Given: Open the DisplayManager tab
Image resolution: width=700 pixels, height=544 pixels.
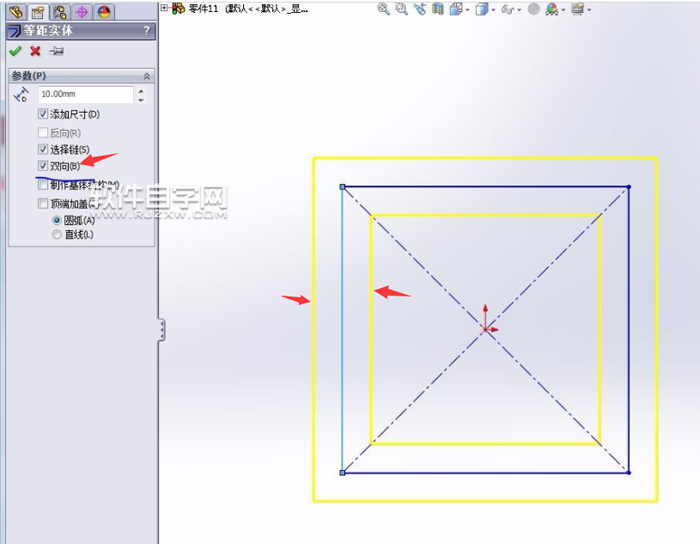Looking at the screenshot, I should pos(104,11).
